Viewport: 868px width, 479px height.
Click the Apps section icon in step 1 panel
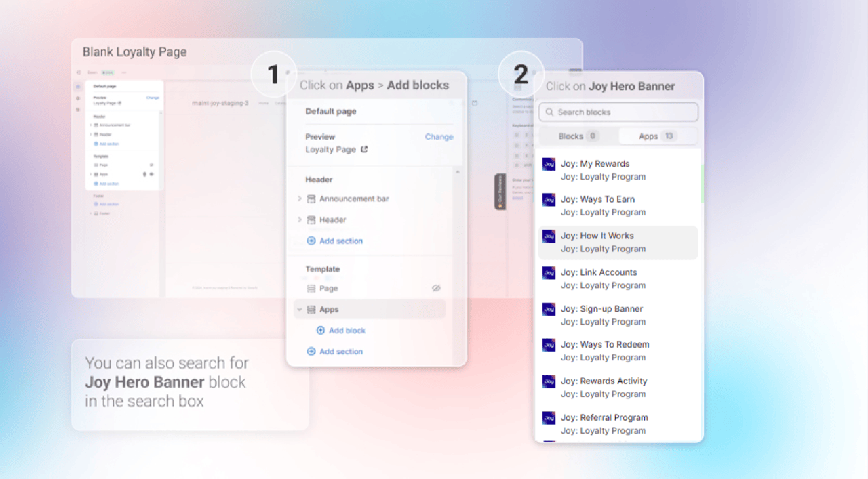point(311,310)
